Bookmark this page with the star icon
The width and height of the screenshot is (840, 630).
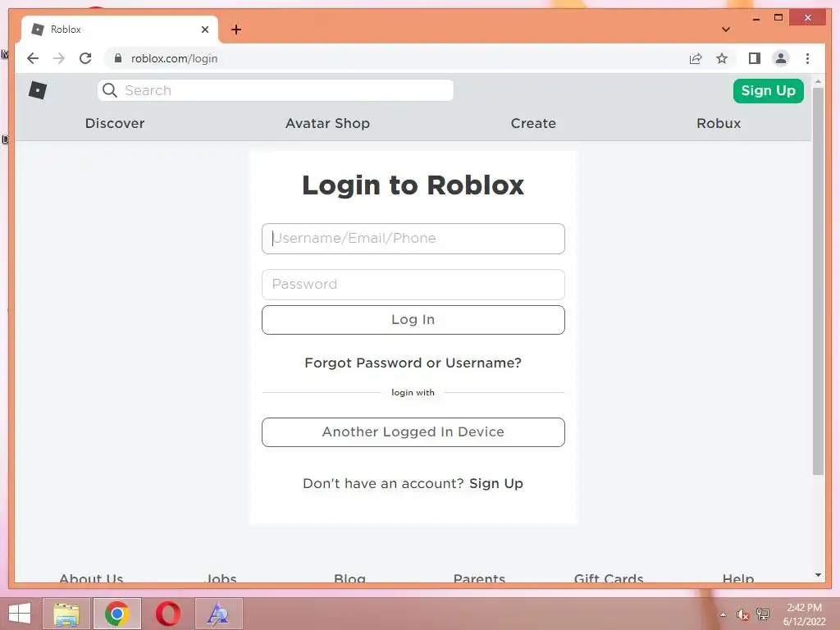722,58
